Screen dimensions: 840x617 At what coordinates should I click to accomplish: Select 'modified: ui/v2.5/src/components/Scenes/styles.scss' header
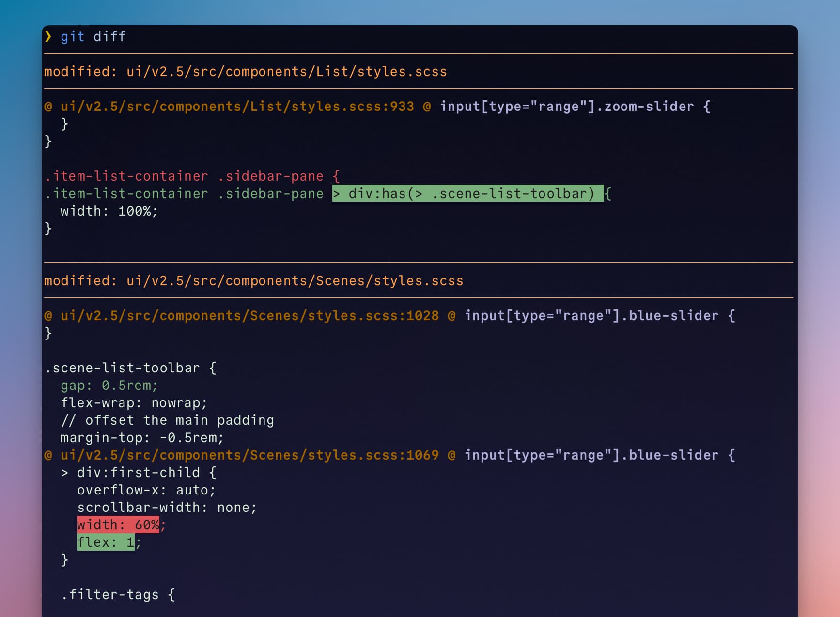point(253,281)
